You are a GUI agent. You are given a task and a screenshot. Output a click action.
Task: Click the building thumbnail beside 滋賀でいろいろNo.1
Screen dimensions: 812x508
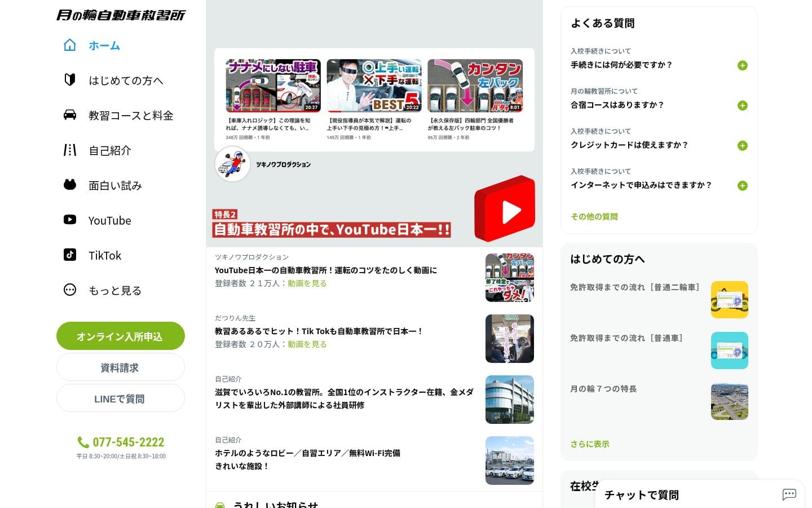[x=510, y=400]
